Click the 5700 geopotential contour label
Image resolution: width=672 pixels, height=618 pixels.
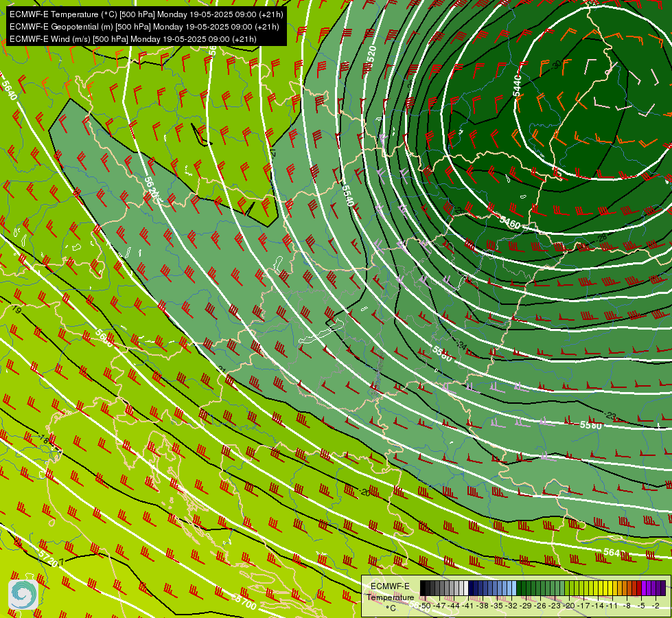click(245, 602)
